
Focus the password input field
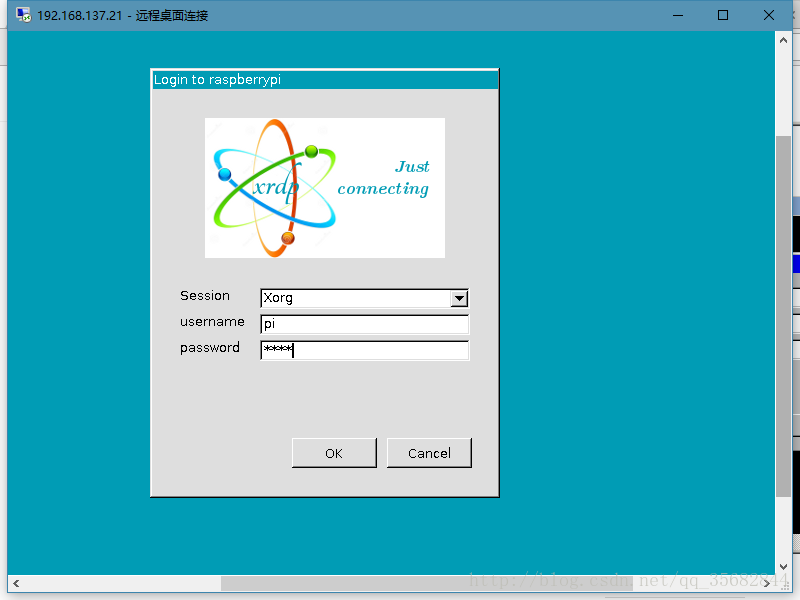[364, 350]
